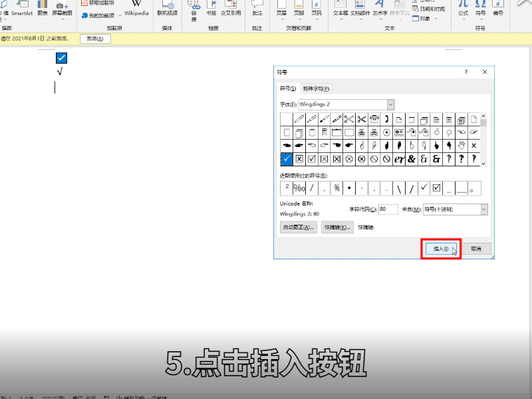Switch to the 符号(S) tab
Screen dimensions: 532x399
point(288,88)
